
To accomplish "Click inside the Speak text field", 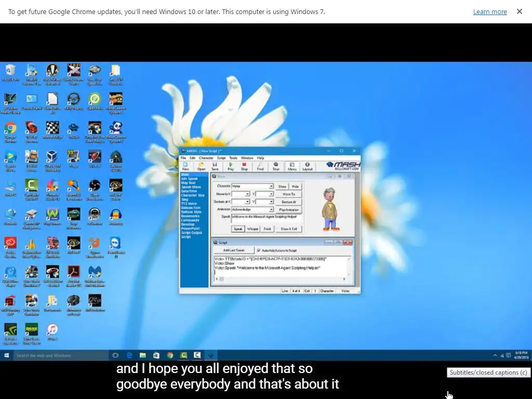I will pos(266,218).
